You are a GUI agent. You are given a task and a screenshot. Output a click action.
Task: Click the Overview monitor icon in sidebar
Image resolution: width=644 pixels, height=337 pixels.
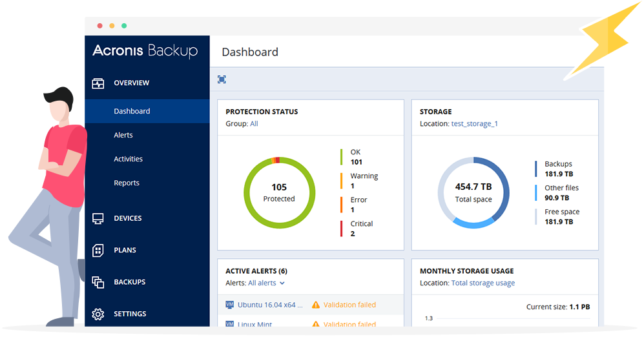click(98, 83)
